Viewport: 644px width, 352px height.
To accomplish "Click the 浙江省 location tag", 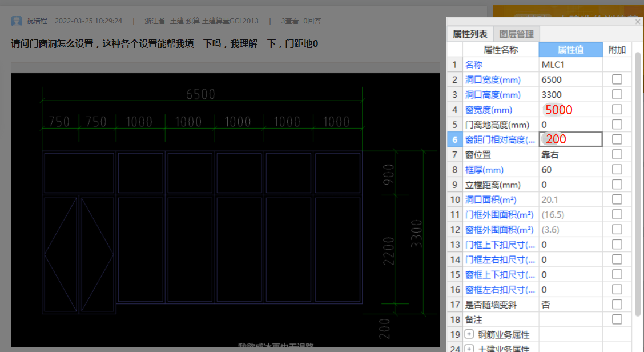I will [155, 21].
